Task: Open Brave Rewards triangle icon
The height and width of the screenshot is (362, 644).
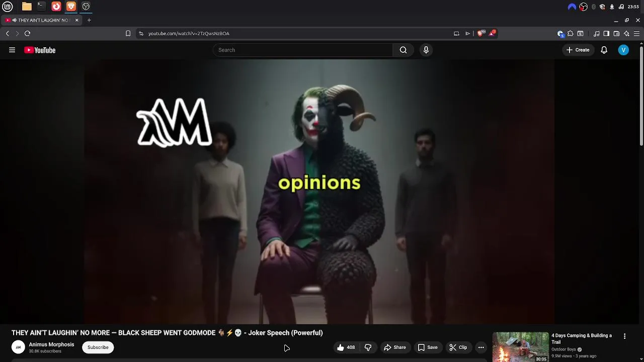Action: 492,33
